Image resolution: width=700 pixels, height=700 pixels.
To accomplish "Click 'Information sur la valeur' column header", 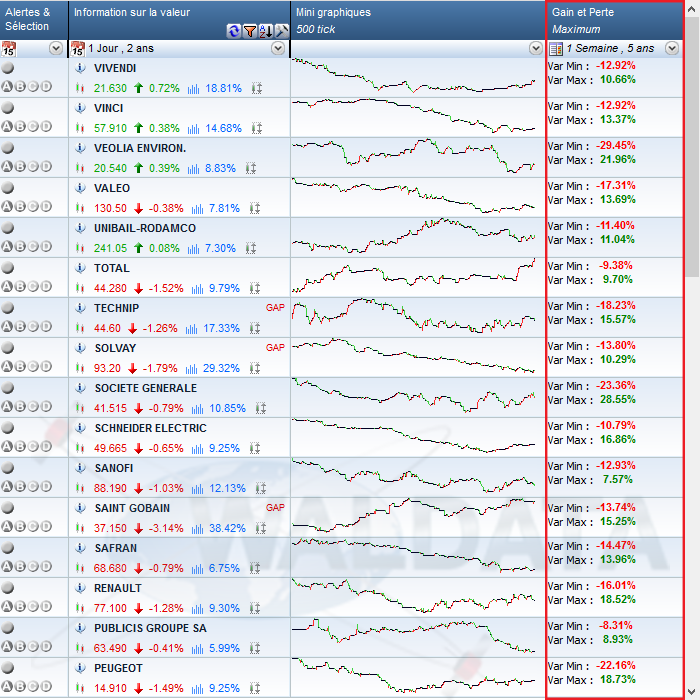I will 179,20.
